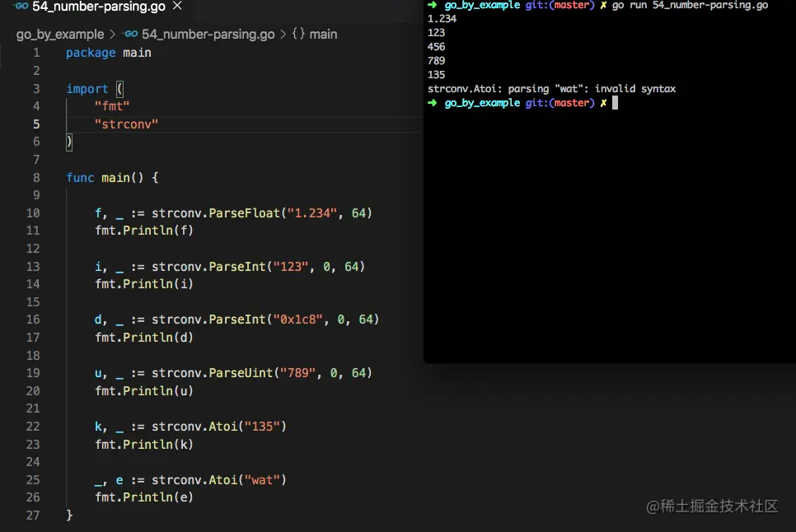Screen dimensions: 796x532
Task: Click terminal output '123'
Action: tap(436, 32)
